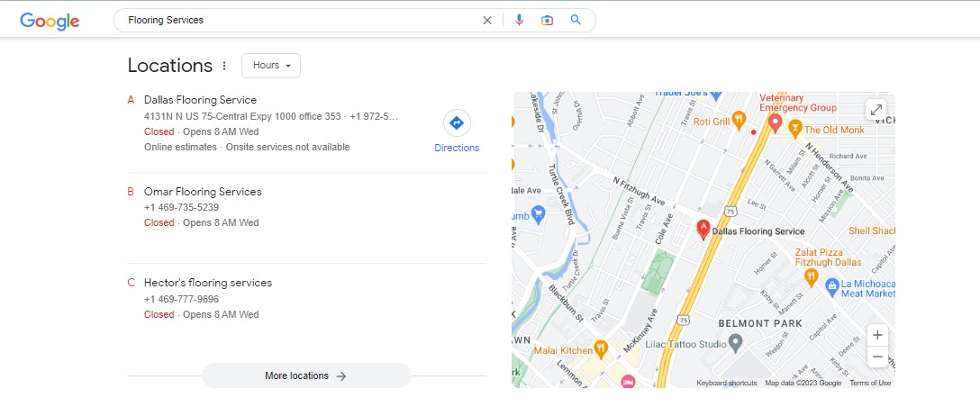This screenshot has height=416, width=980.
Task: Zoom out on the map
Action: pos(877,357)
